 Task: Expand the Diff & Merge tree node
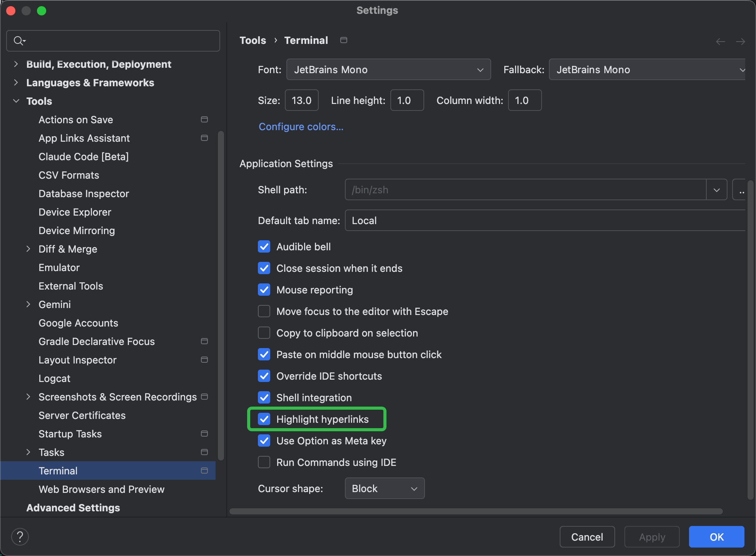pyautogui.click(x=28, y=249)
